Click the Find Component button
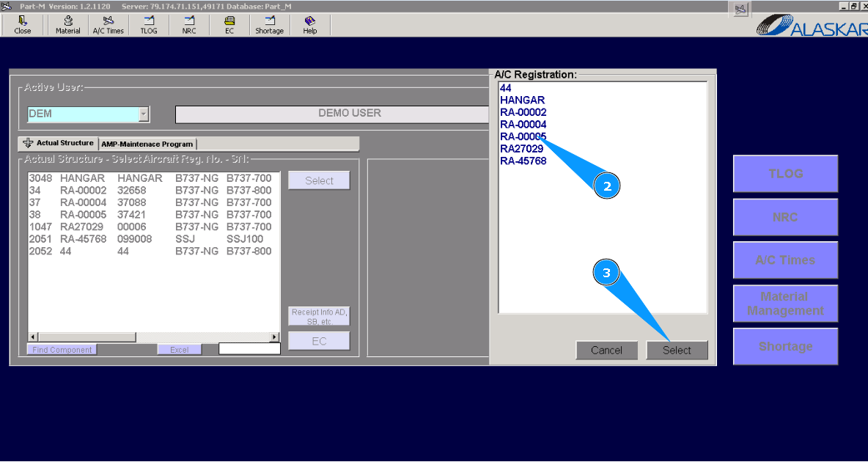868x462 pixels. tap(62, 350)
